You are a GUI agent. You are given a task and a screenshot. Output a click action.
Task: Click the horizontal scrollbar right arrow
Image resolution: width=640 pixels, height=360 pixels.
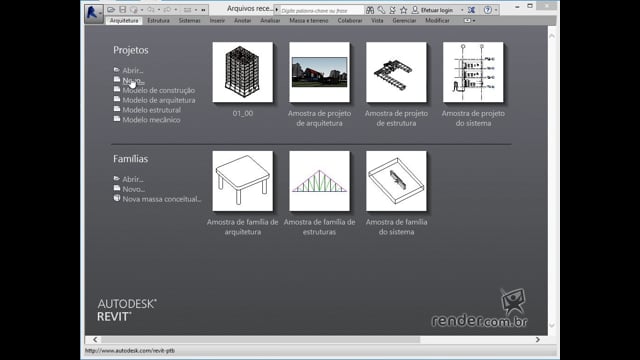[538, 340]
